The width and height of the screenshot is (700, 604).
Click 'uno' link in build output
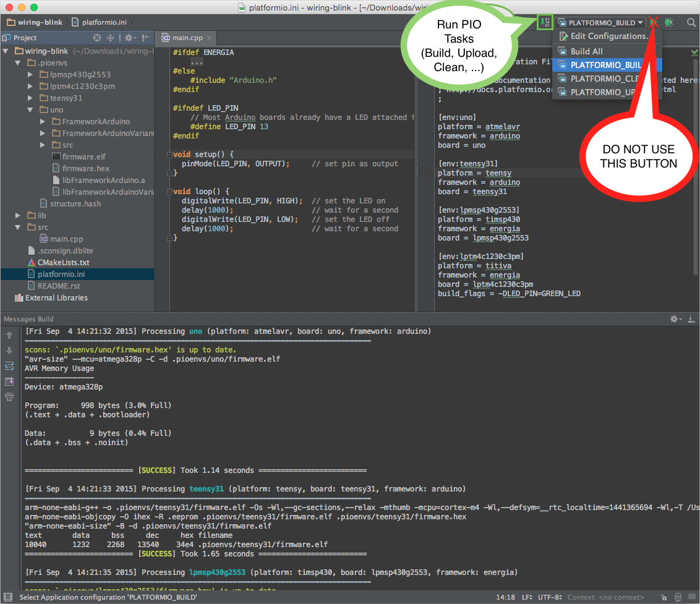[195, 331]
